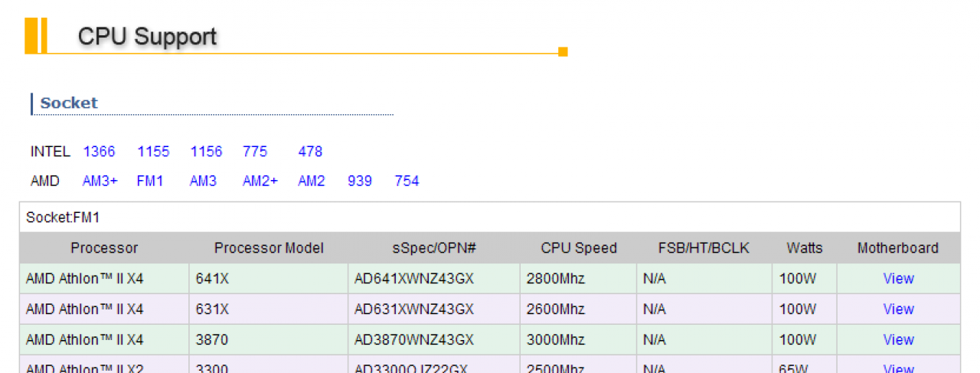Click the 2800Mhz CPU speed cell

click(x=579, y=279)
